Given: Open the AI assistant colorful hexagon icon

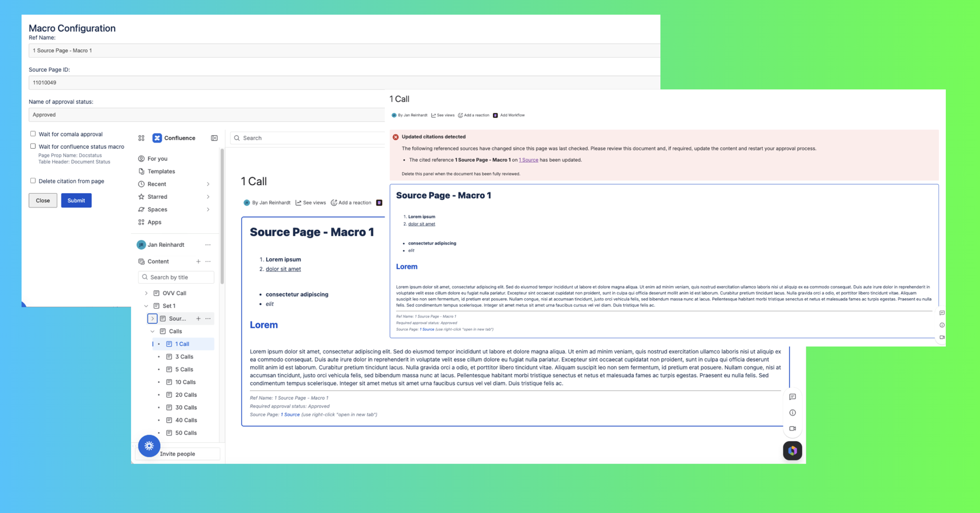Looking at the screenshot, I should pos(792,450).
